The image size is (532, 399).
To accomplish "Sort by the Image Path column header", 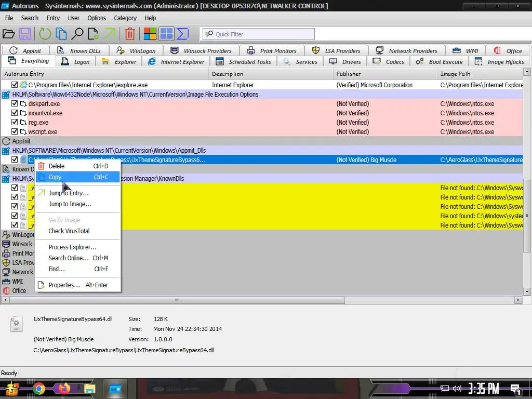I will (480, 74).
